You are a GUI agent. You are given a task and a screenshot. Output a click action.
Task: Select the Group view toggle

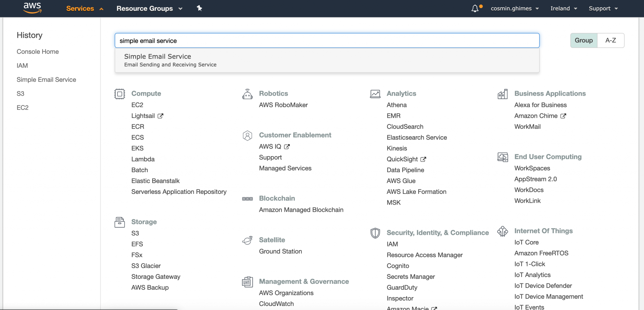pos(583,40)
